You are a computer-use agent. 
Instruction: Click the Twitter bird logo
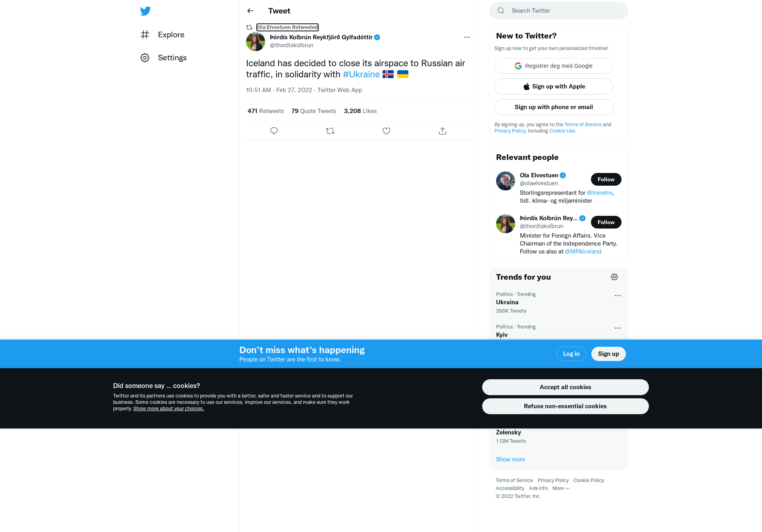coord(145,11)
